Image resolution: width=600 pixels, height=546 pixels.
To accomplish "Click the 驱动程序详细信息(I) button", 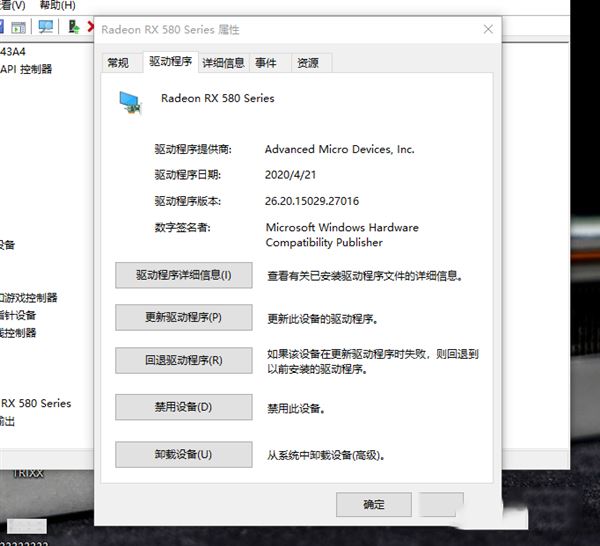I will (184, 275).
